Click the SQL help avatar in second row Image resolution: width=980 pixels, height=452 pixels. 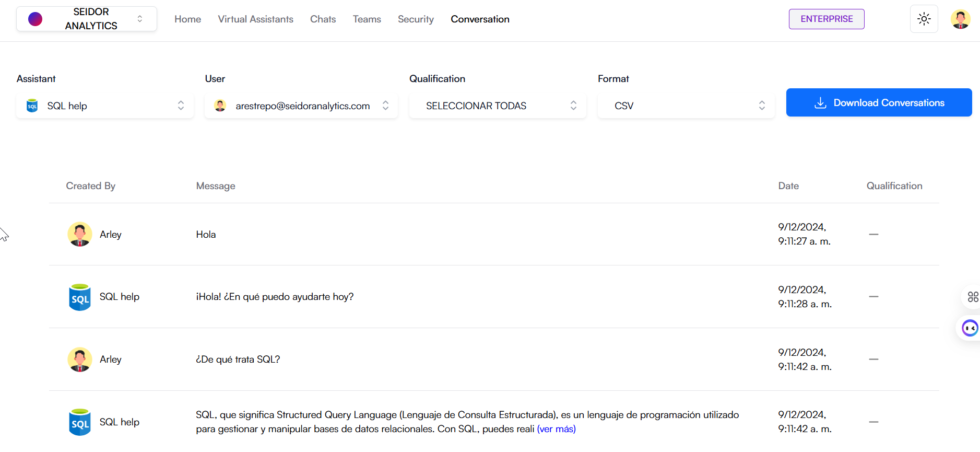coord(80,297)
